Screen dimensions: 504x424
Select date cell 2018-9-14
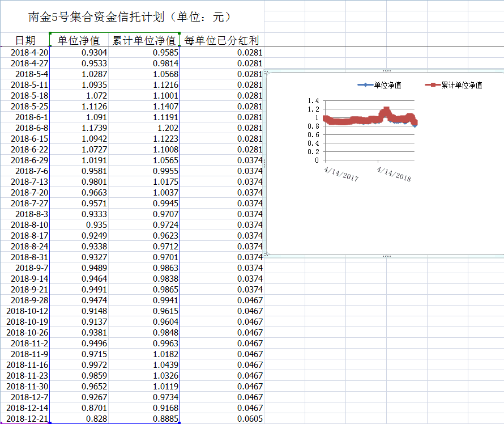(x=25, y=279)
